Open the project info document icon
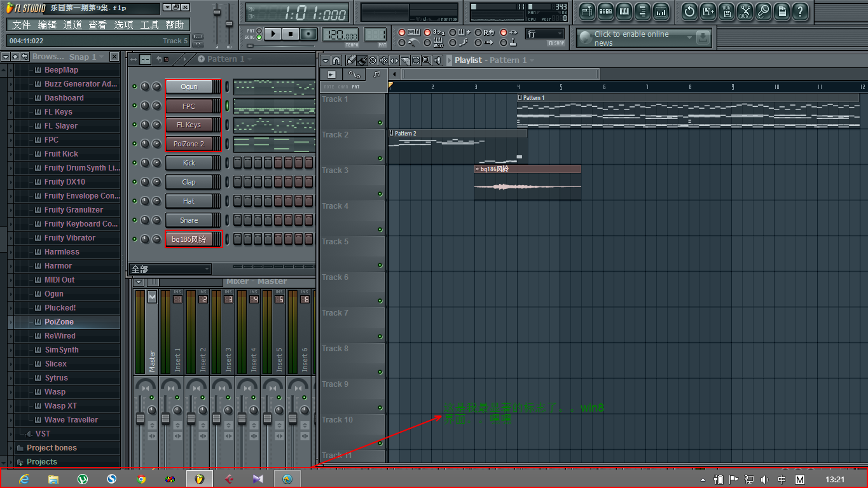The height and width of the screenshot is (488, 868). pos(782,11)
